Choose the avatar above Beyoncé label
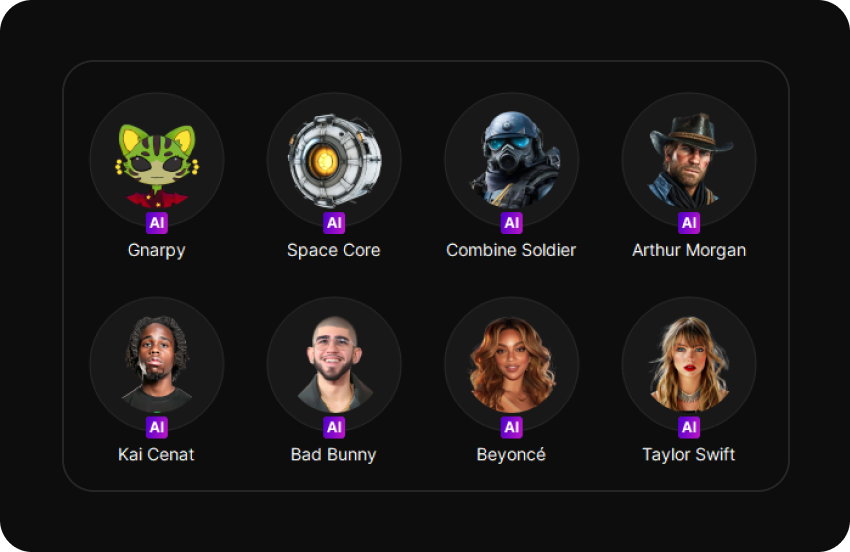Image resolution: width=850 pixels, height=552 pixels. coord(511,364)
